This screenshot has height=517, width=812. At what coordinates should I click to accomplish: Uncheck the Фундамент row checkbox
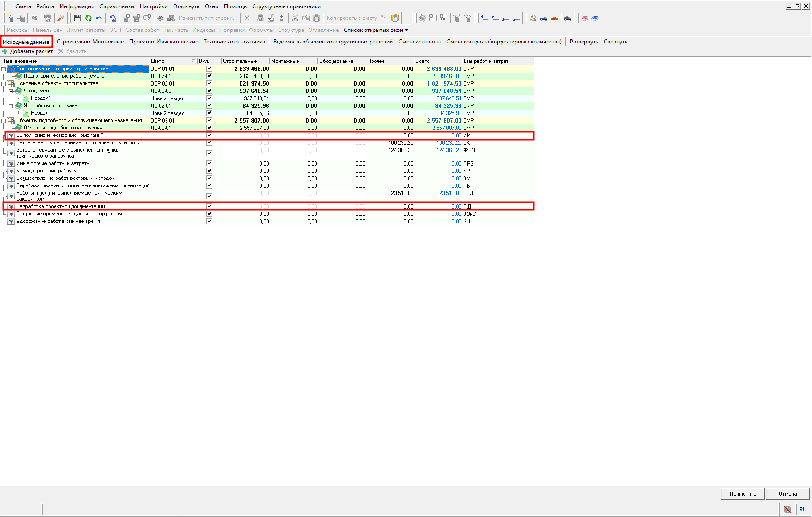coord(209,91)
